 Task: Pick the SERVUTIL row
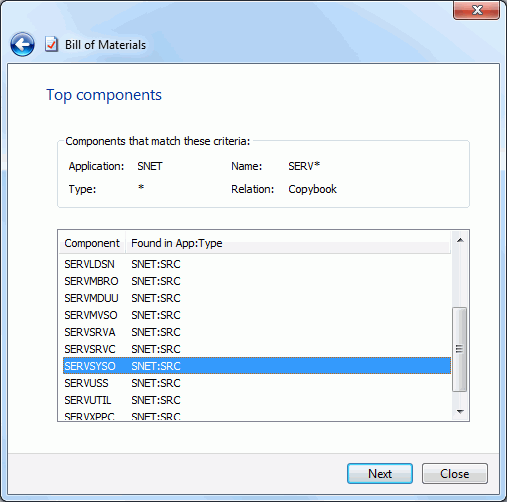coord(257,400)
